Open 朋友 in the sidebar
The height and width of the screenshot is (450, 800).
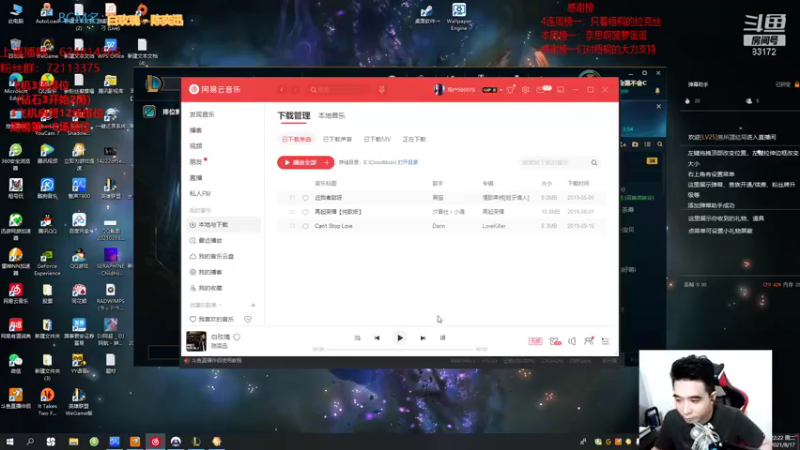[196, 162]
